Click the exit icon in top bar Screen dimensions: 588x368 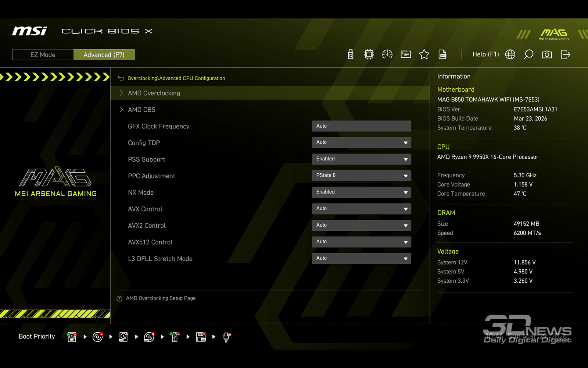[x=566, y=54]
